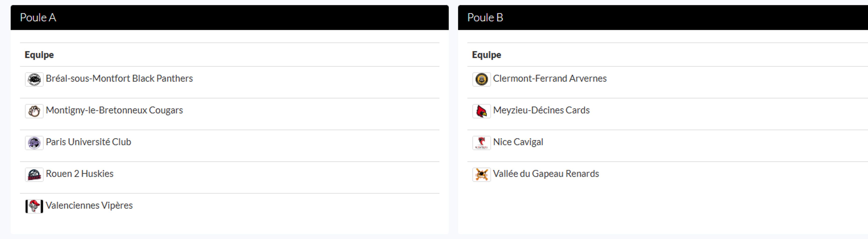Open the Vallée du Gapeau Renards link

pyautogui.click(x=546, y=173)
